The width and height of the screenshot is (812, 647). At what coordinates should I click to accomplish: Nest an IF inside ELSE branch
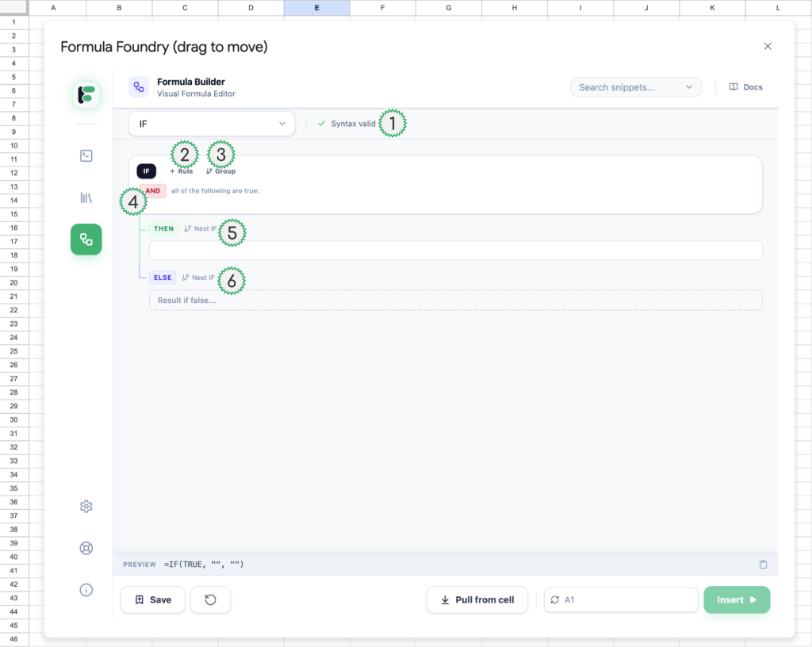(x=198, y=278)
